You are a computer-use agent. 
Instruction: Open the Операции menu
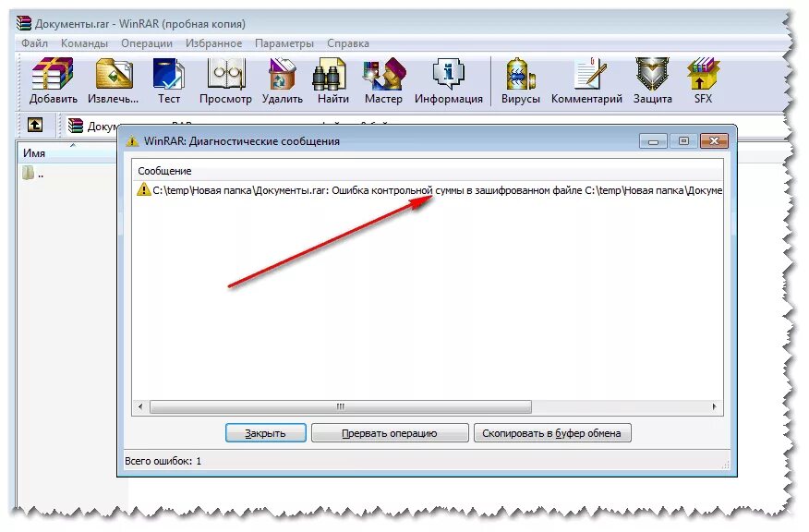click(x=147, y=43)
